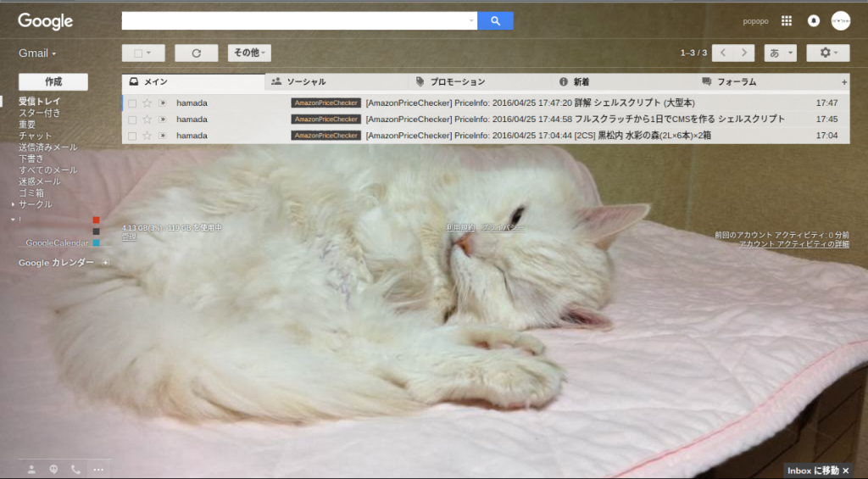Tick the checkbox for the 17:47 email

point(132,103)
